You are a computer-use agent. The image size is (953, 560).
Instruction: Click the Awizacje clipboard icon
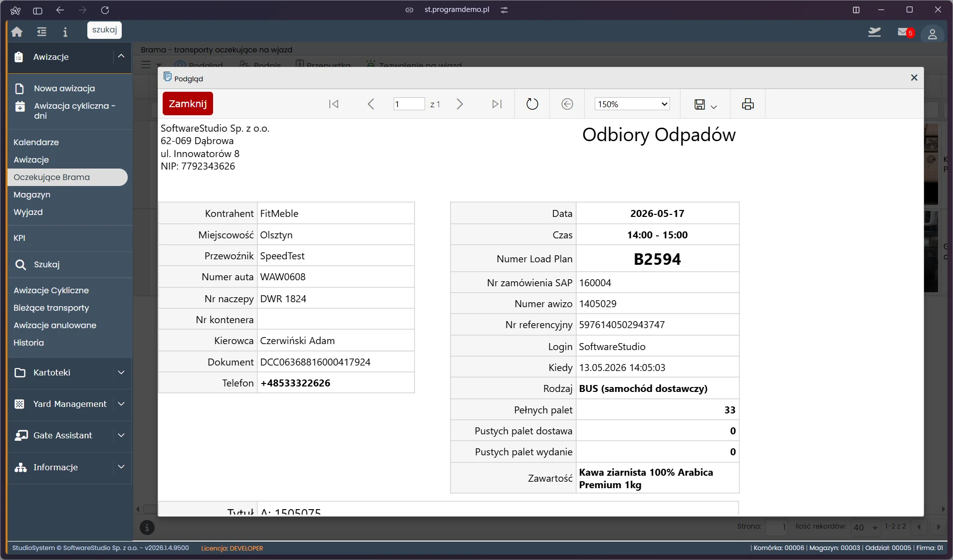pos(18,57)
